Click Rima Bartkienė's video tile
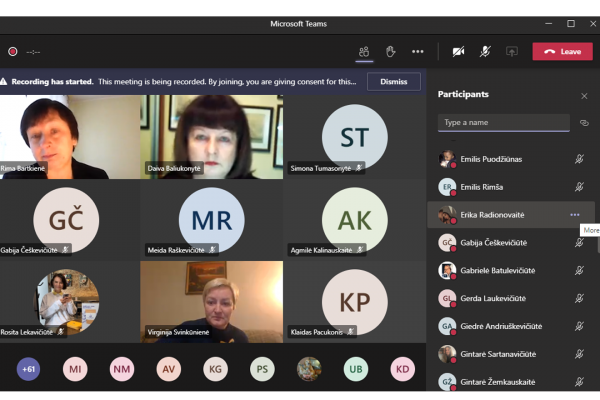600x400 pixels. (70, 137)
